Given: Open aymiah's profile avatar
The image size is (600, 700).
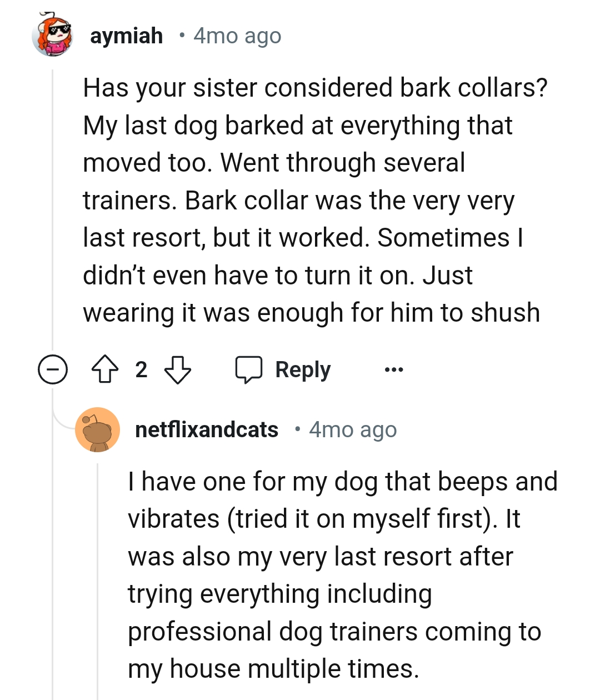Looking at the screenshot, I should click(x=52, y=36).
